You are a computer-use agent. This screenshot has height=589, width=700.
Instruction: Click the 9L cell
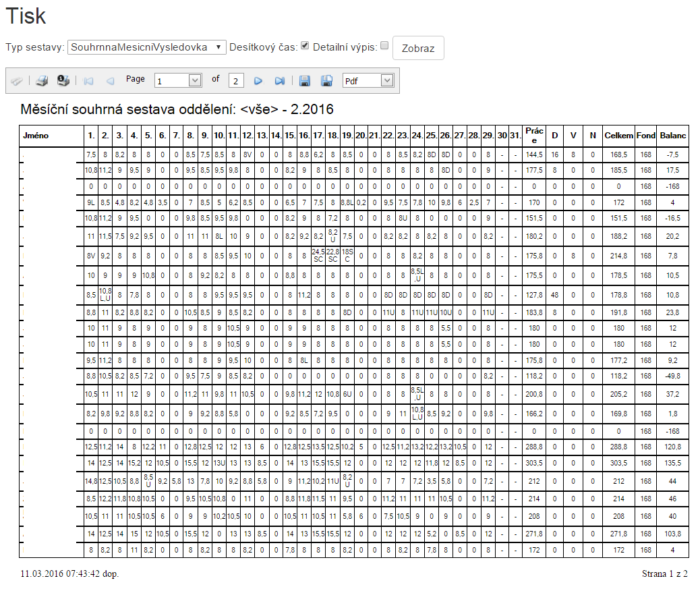pos(91,202)
